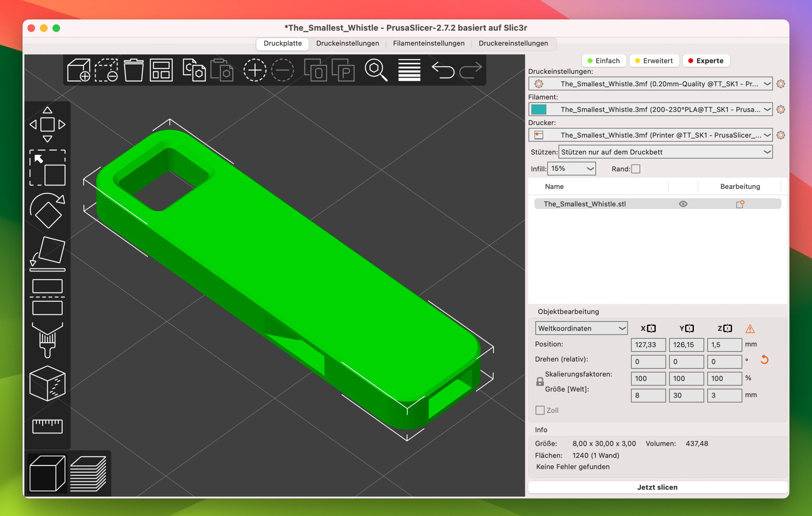Select the Place on face tool

click(47, 254)
